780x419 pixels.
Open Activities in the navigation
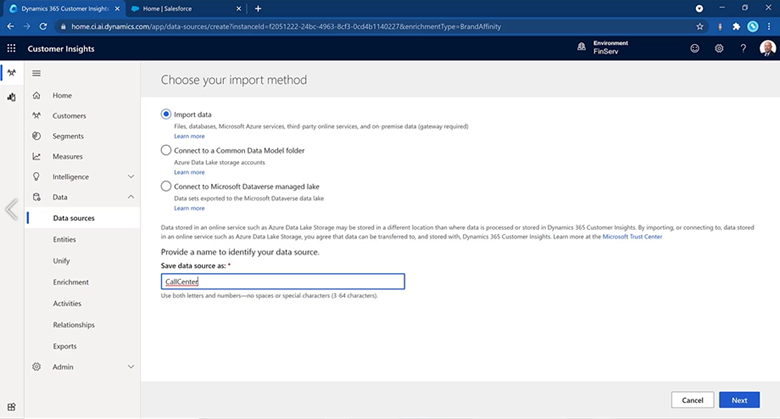(x=67, y=304)
